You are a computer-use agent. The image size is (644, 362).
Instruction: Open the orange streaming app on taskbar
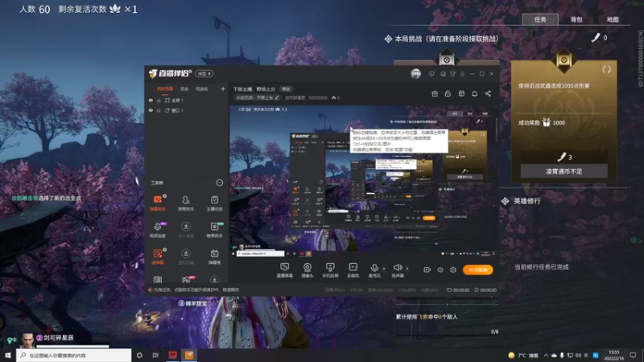189,355
